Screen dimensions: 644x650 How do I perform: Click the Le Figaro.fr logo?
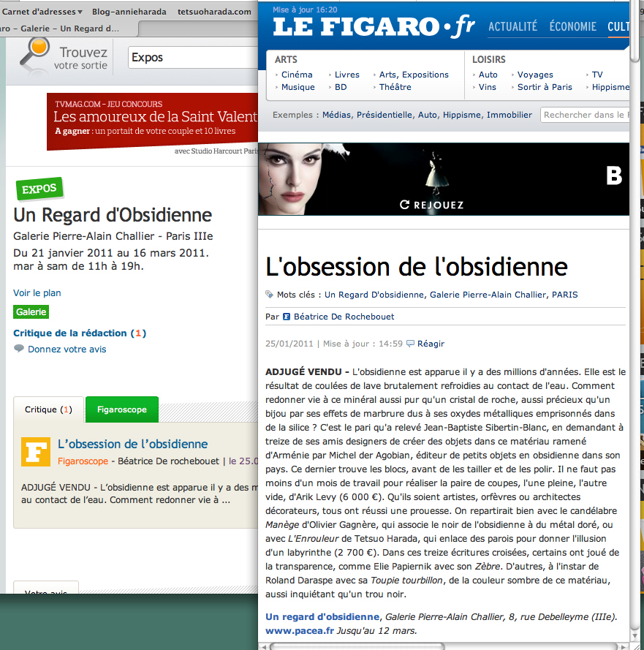(x=374, y=26)
